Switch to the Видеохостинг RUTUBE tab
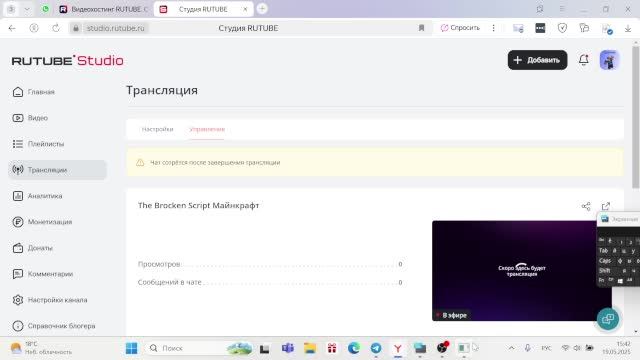 (103, 9)
